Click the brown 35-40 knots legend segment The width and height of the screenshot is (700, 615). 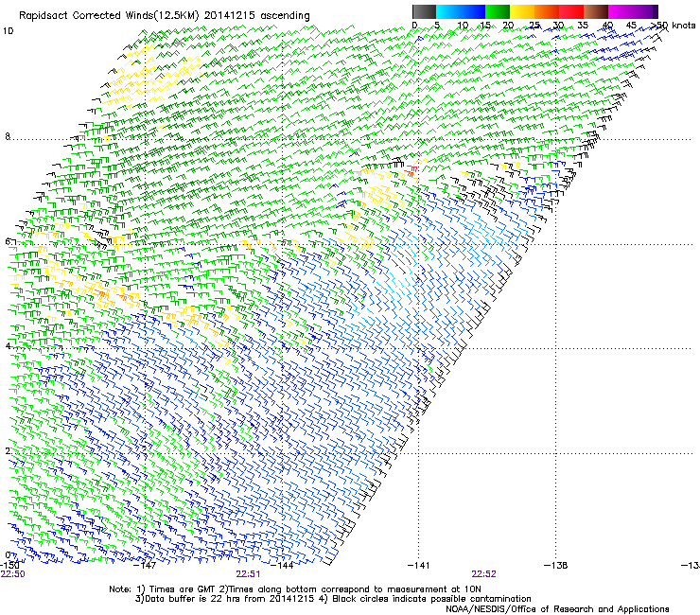596,11
